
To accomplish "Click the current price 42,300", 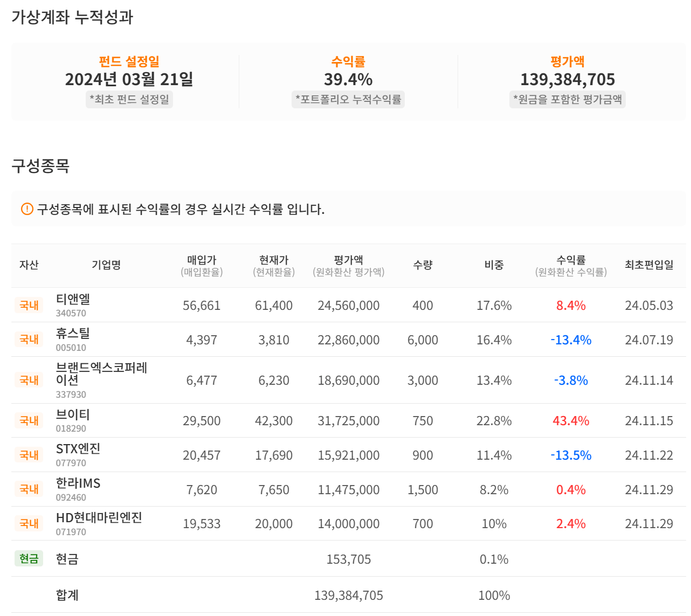I will 274,421.
